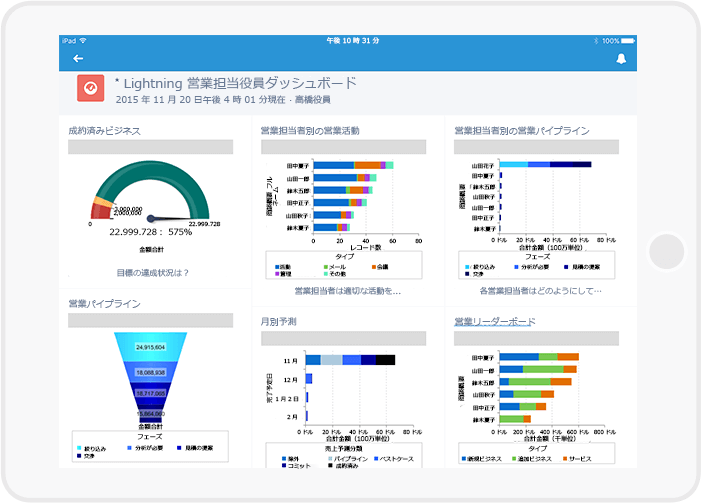Tap the Bluetooth status icon
701x503 pixels.
(597, 40)
